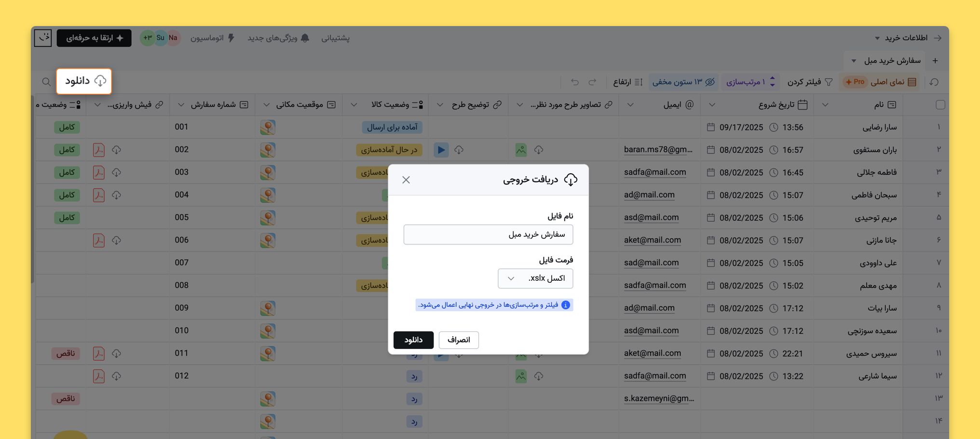Viewport: 980px width, 439px height.
Task: Select the نمای اصلی Pro view
Action: [880, 82]
